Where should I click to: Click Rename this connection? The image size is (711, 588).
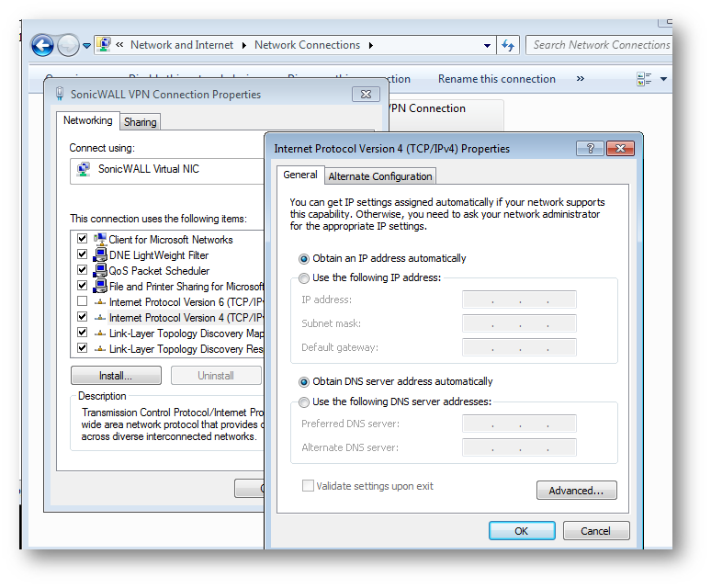[x=497, y=79]
